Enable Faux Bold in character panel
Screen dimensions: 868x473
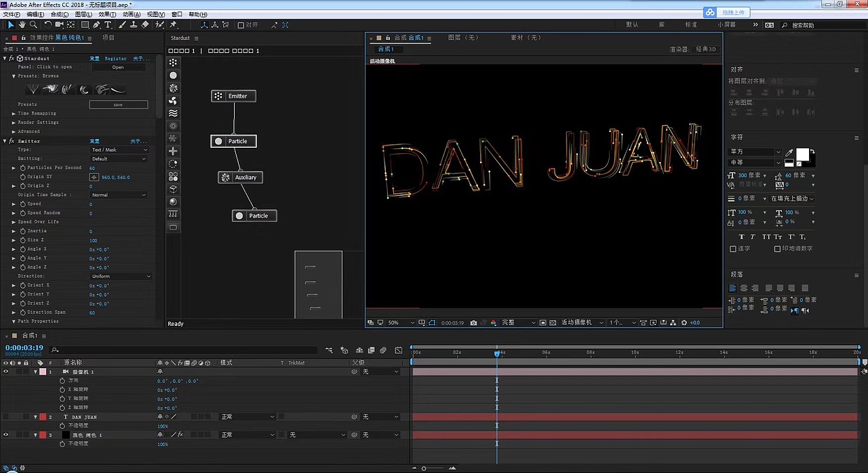[x=741, y=236]
